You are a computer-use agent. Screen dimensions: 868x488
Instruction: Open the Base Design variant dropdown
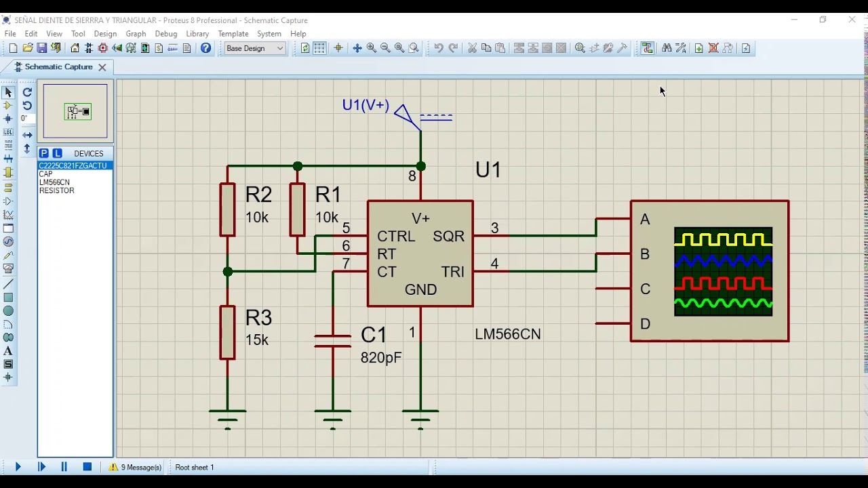point(255,48)
